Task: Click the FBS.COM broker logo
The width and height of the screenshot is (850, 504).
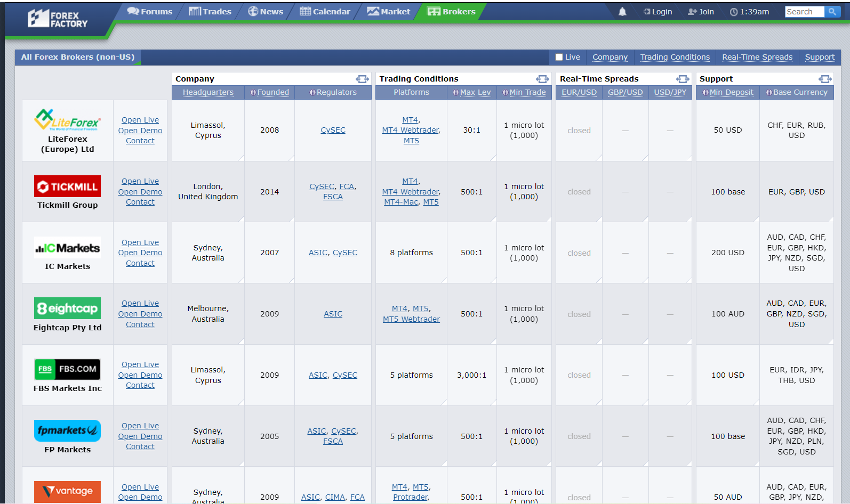Action: 67,369
